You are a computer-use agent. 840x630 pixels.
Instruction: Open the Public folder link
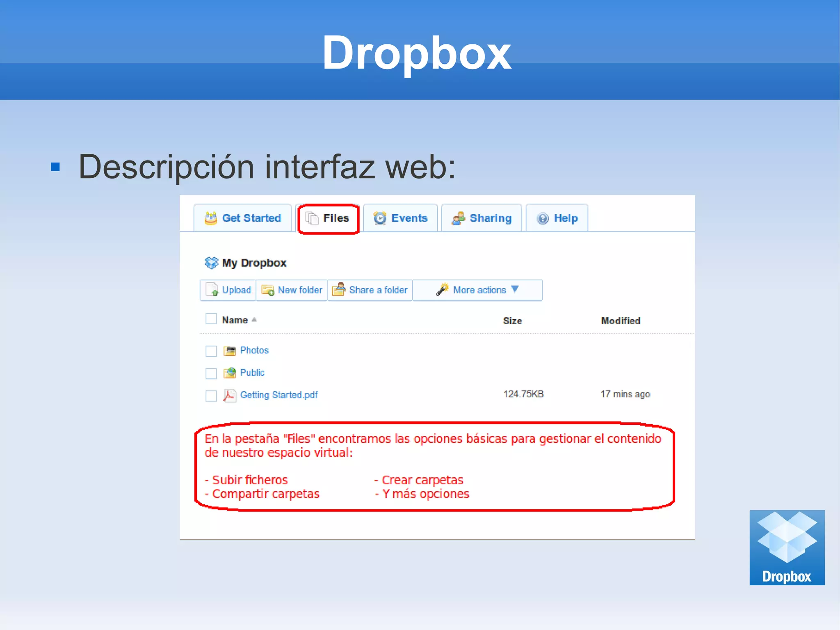(x=252, y=373)
